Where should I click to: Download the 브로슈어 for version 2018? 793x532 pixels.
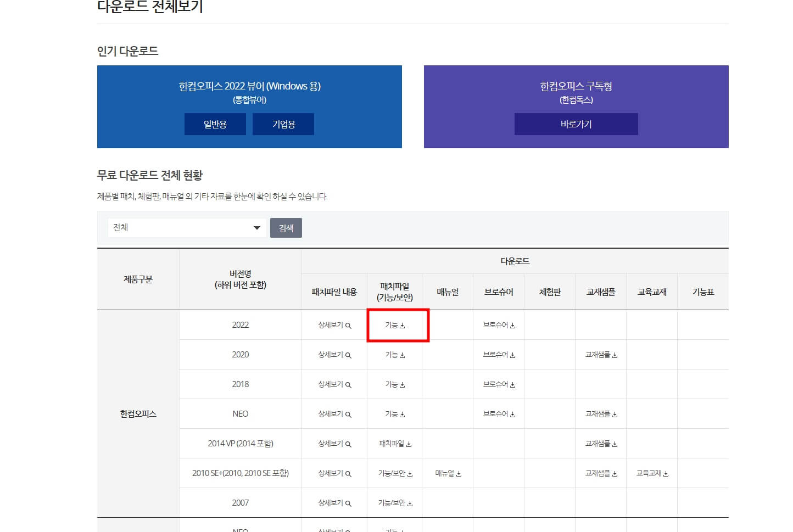pyautogui.click(x=499, y=384)
